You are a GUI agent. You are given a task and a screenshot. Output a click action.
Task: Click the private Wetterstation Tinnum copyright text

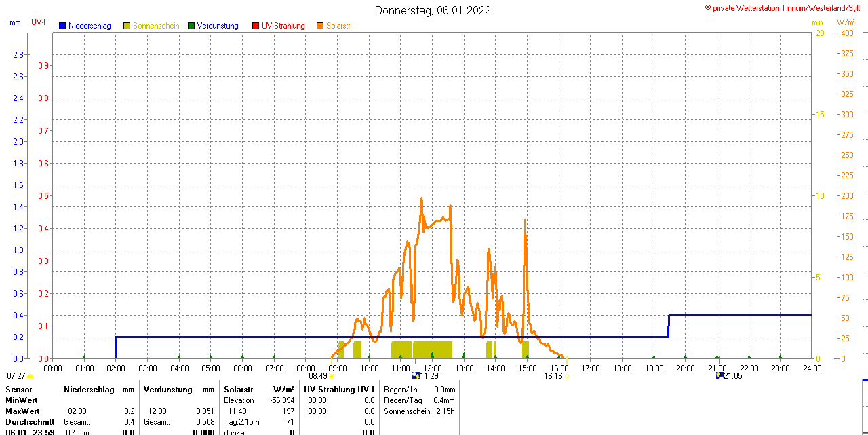pyautogui.click(x=785, y=7)
